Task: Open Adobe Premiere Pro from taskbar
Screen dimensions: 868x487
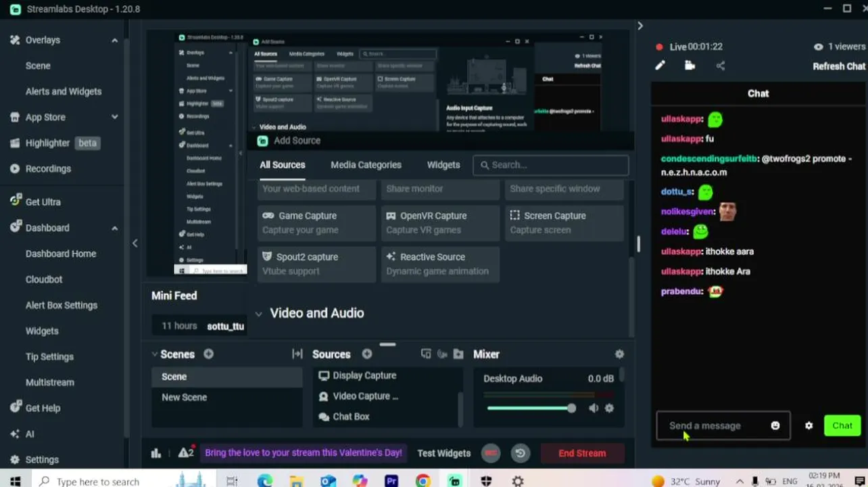Action: point(391,481)
